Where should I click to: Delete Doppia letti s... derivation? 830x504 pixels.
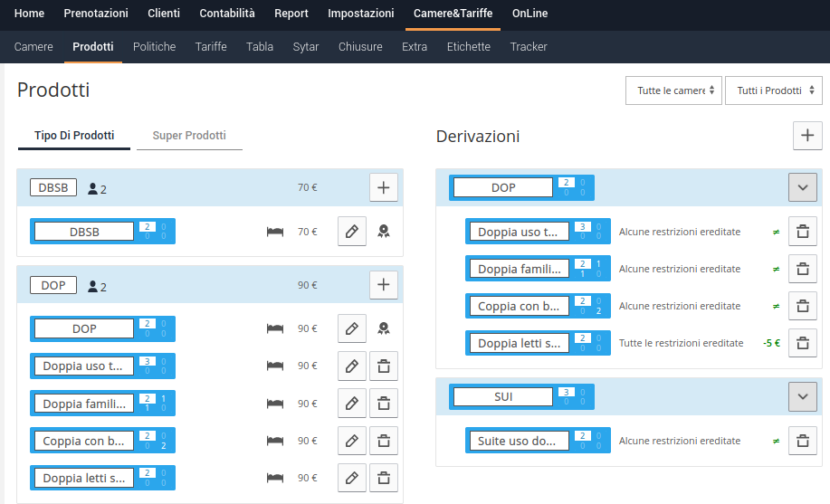click(803, 343)
